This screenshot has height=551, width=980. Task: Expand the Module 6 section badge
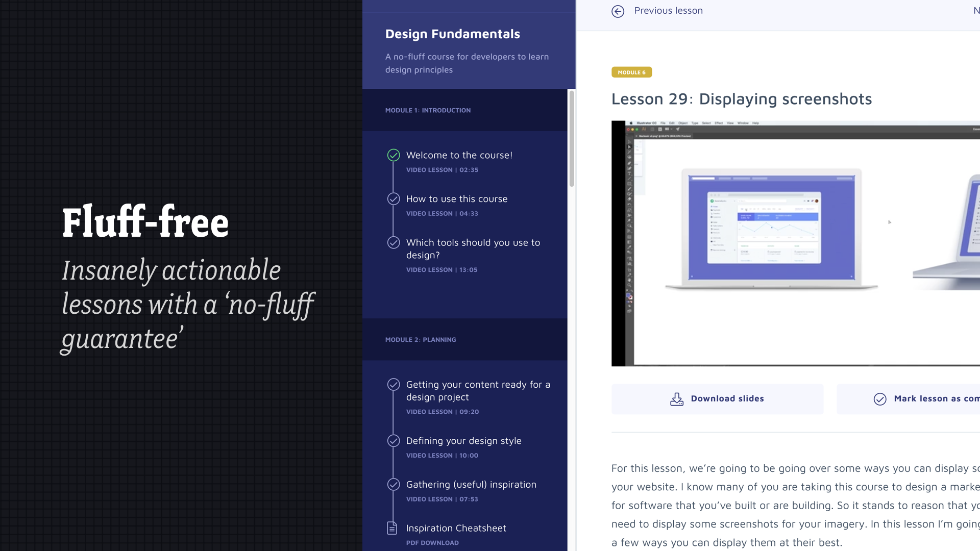631,72
